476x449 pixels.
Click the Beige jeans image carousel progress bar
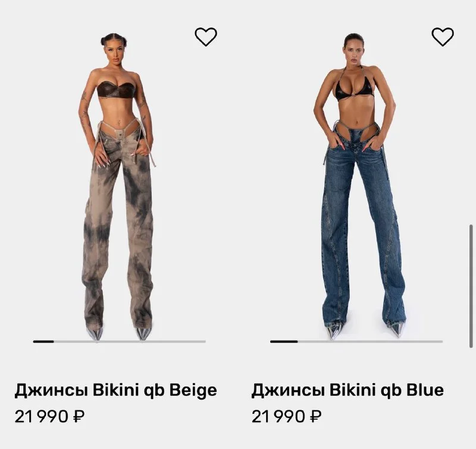pyautogui.click(x=120, y=342)
